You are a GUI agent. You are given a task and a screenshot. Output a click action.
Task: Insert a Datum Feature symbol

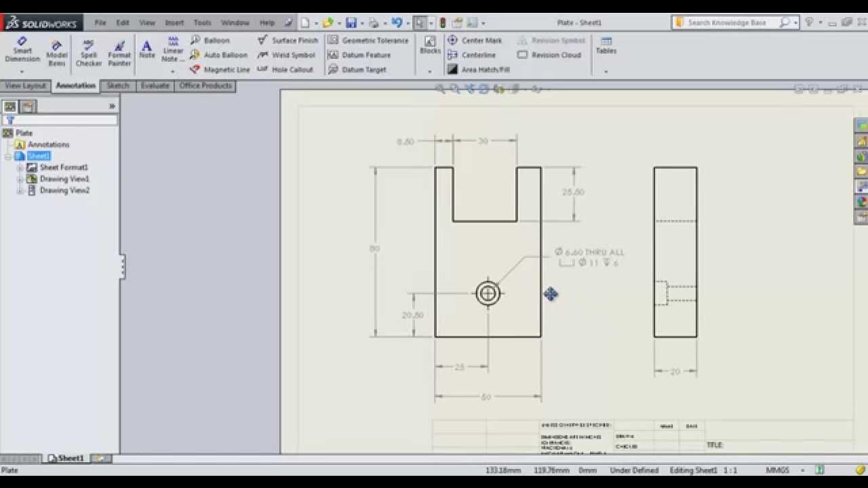pyautogui.click(x=359, y=55)
